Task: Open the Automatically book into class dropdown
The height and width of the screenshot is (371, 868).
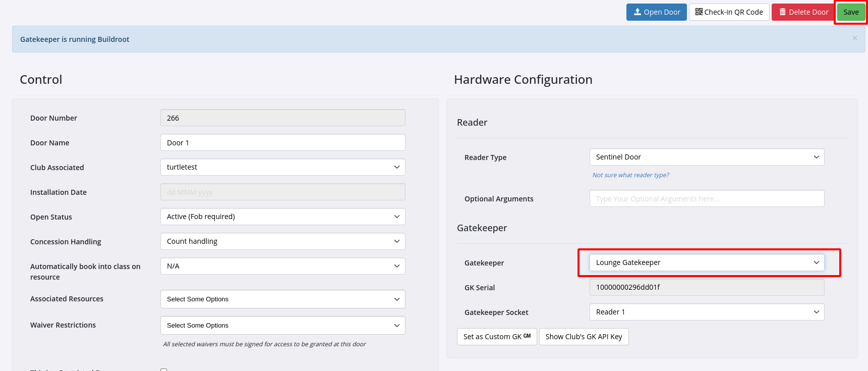Action: [282, 266]
